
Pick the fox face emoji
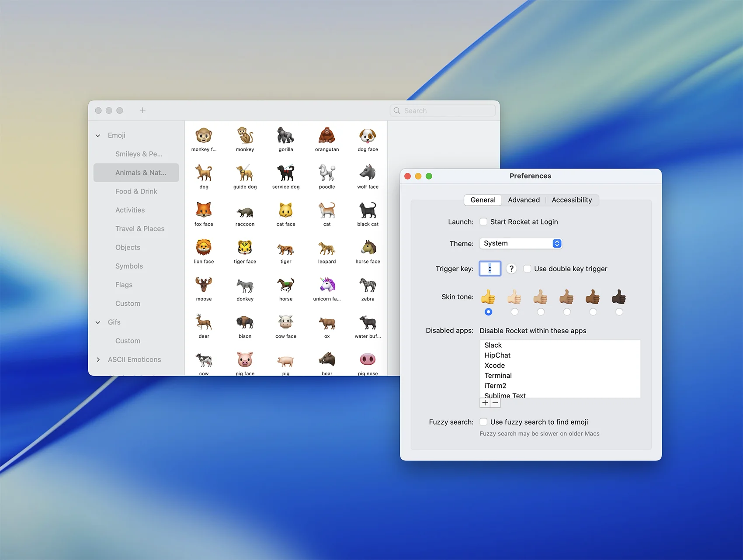(204, 211)
